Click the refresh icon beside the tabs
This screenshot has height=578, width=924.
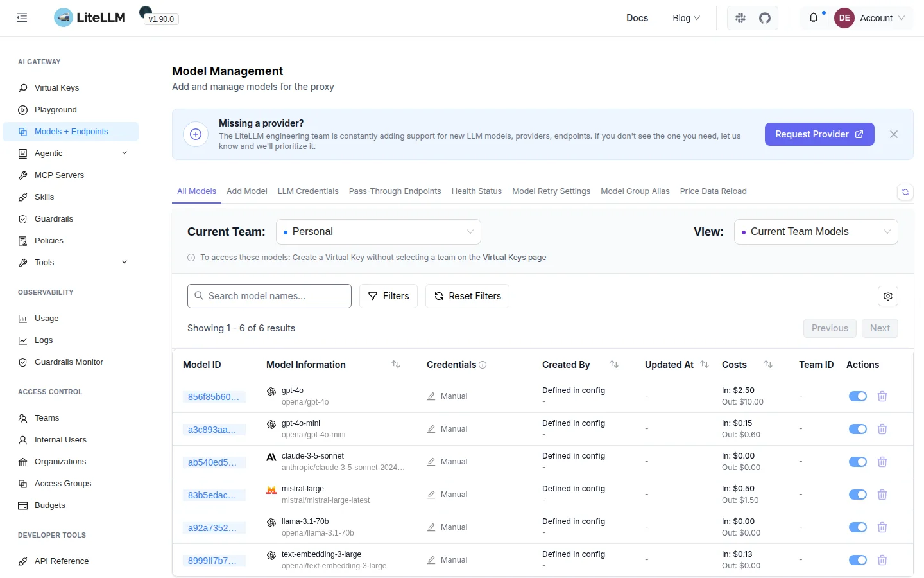(905, 192)
